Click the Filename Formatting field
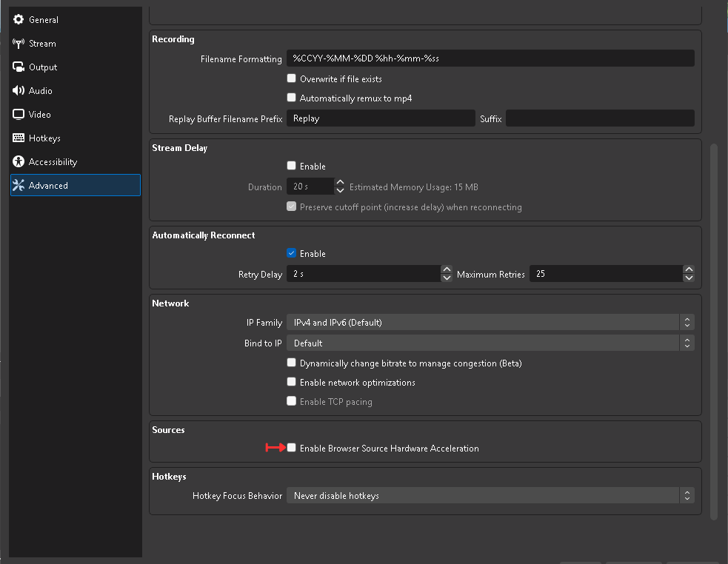Image resolution: width=728 pixels, height=564 pixels. click(x=490, y=58)
